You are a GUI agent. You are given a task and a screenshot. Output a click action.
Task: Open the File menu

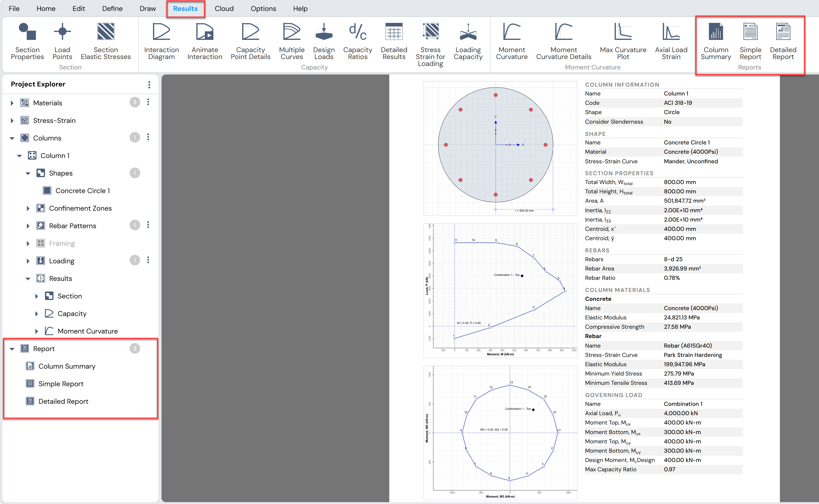pos(14,9)
